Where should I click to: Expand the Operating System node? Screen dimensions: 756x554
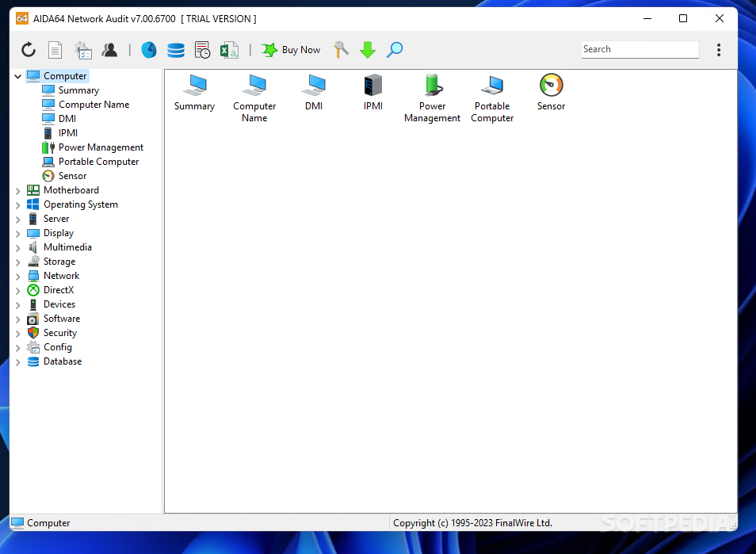(x=18, y=205)
